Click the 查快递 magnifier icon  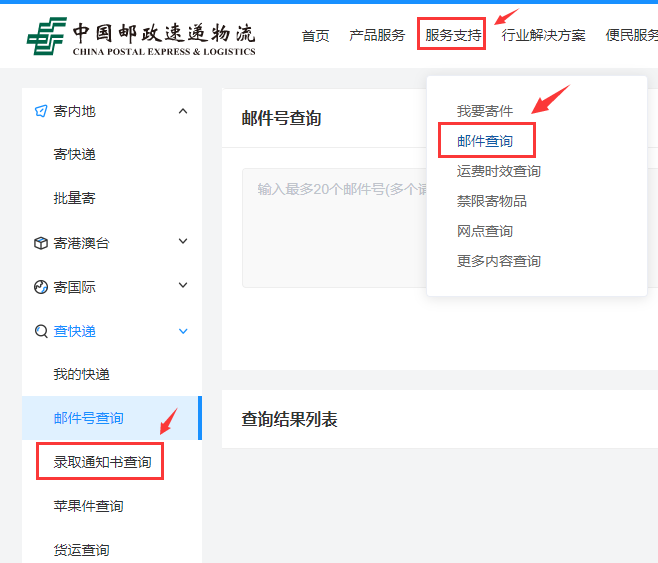click(41, 331)
